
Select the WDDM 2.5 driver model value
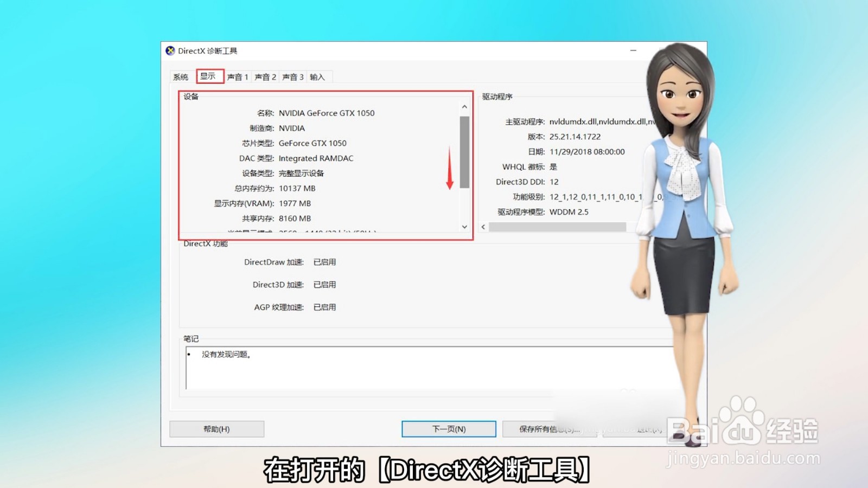coord(569,212)
